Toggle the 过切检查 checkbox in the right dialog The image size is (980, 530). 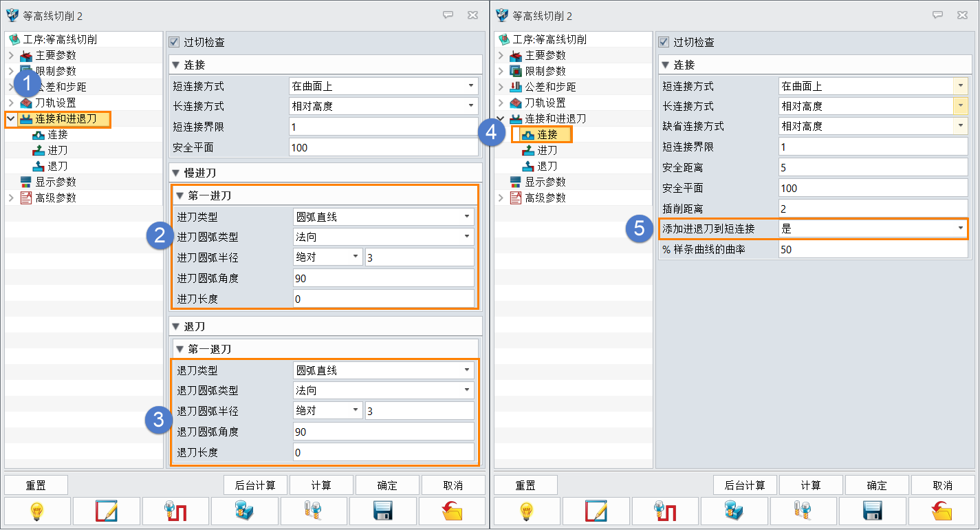pos(664,42)
